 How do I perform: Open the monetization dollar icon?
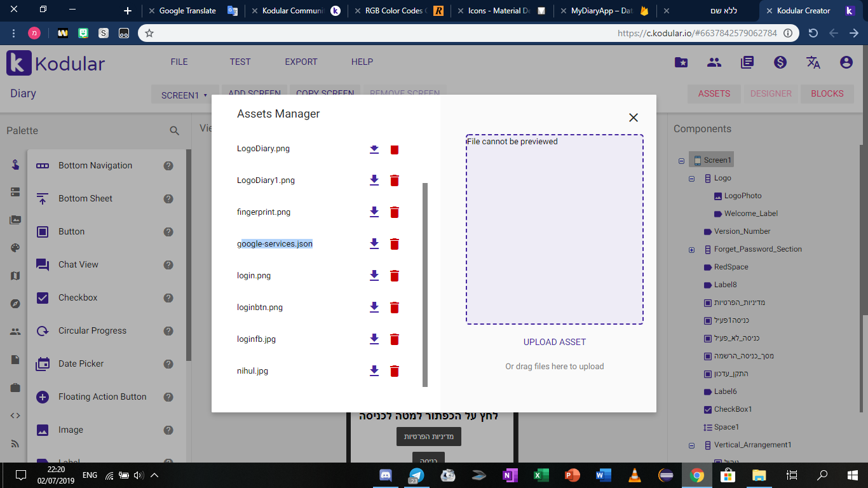780,62
